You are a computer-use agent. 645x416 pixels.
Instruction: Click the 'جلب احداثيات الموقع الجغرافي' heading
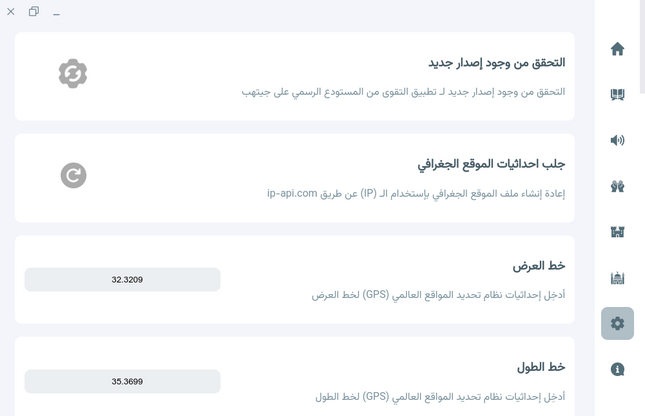click(x=491, y=164)
